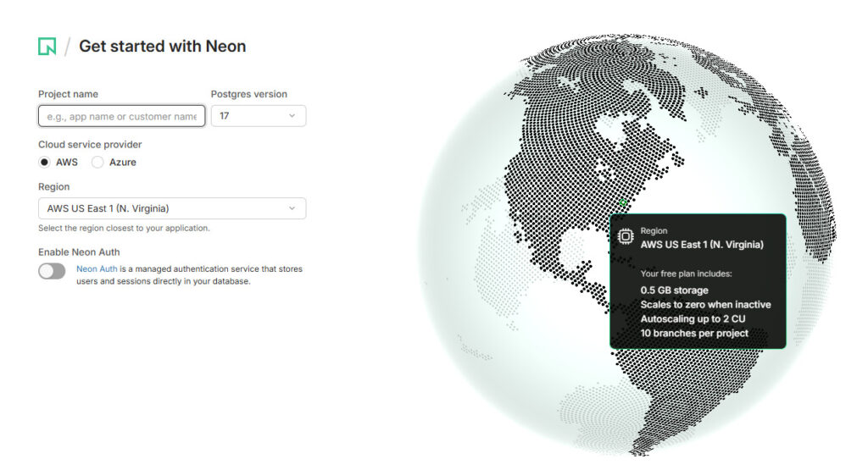Viewport: 868px width, 470px height.
Task: Focus the Project name input field
Action: (121, 116)
